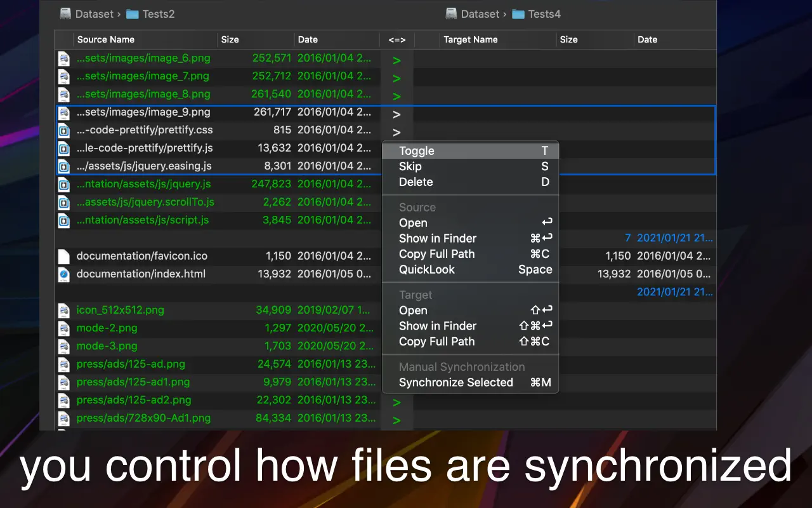
Task: Select QuickLook from the context menu
Action: (x=426, y=269)
